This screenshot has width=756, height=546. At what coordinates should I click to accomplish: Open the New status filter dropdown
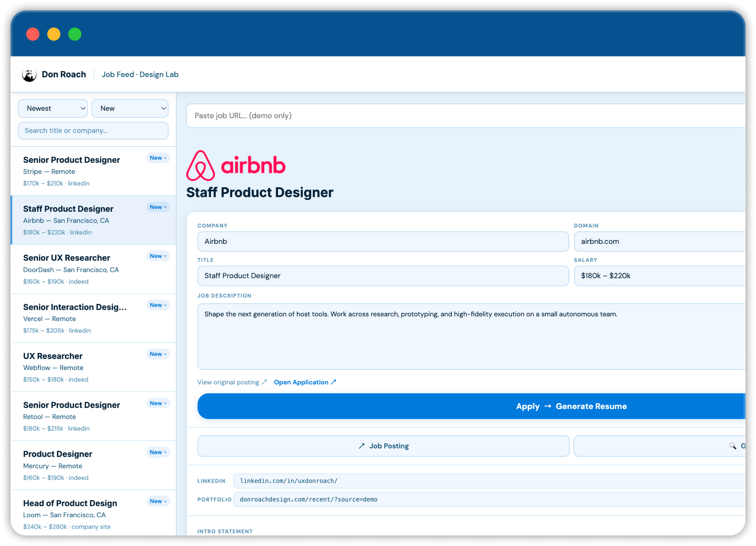(x=130, y=108)
